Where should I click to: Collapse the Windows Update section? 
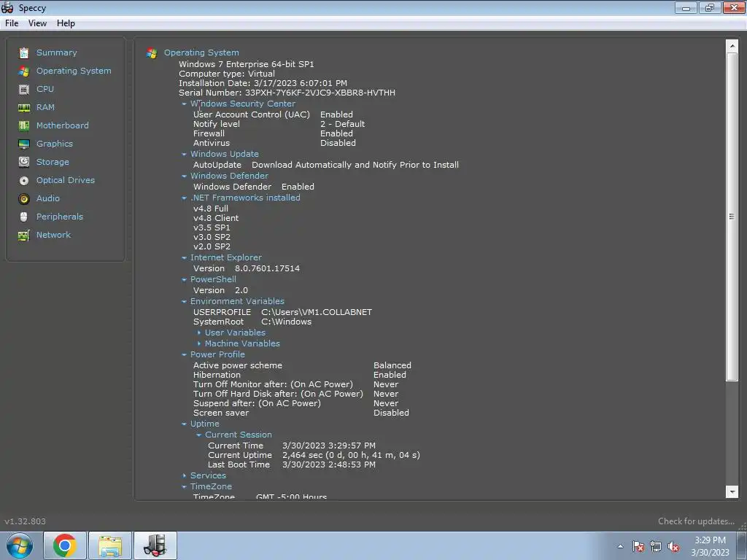coord(185,155)
